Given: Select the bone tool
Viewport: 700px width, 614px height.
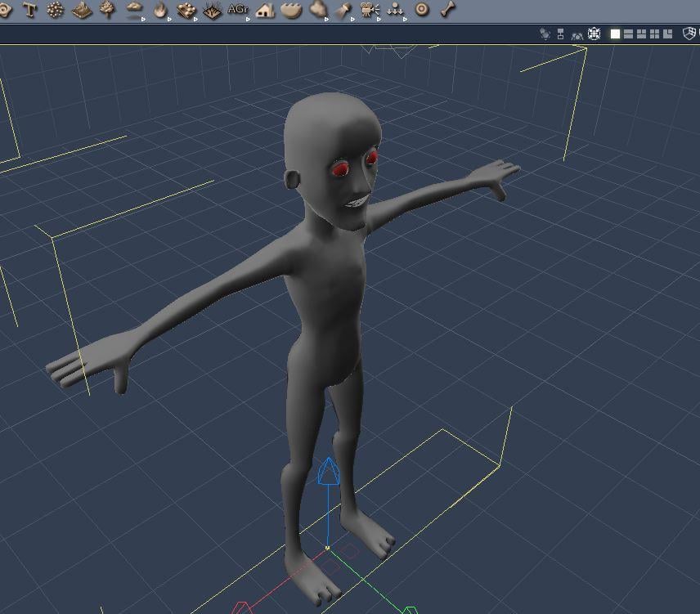Looking at the screenshot, I should coord(448,9).
